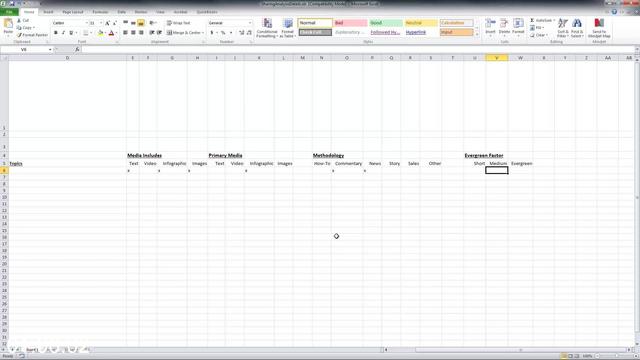The width and height of the screenshot is (640, 360).
Task: Set Middle Align for cells
Action: pos(133,23)
